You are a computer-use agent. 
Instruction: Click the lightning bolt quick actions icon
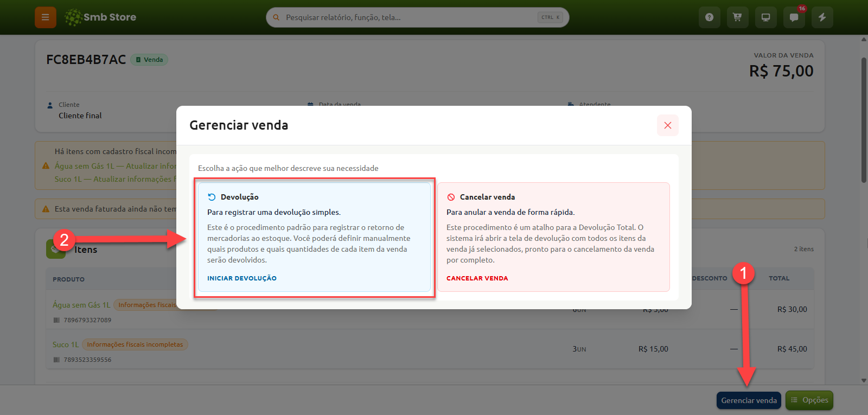coord(822,17)
